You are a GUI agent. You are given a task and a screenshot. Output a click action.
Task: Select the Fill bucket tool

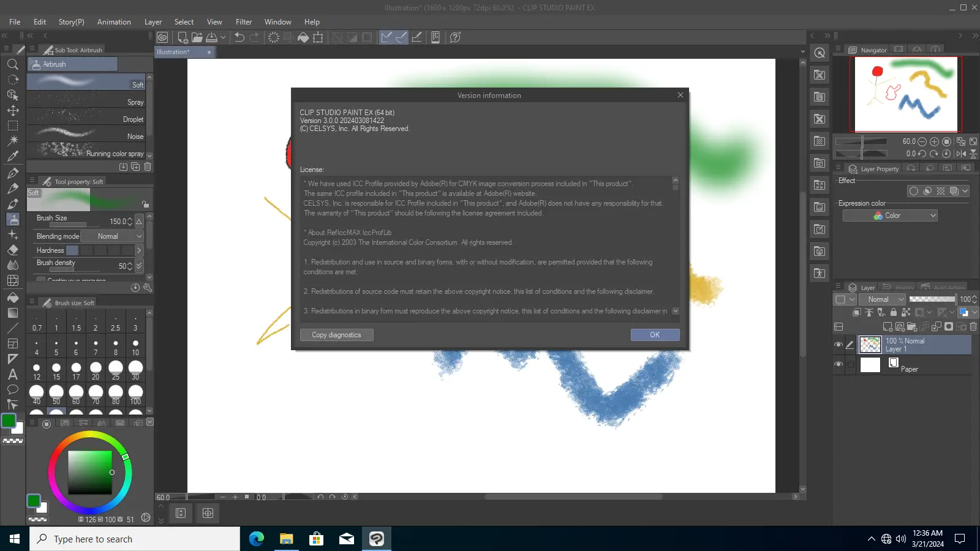point(12,298)
